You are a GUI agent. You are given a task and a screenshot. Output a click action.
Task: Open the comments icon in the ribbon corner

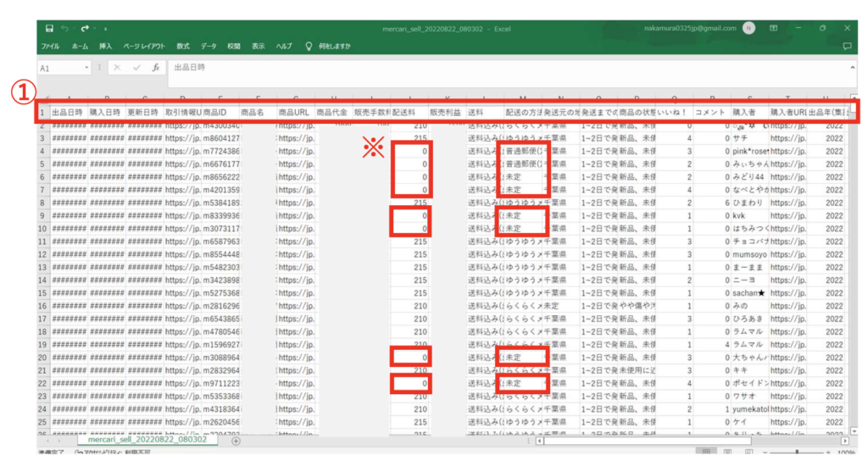tap(847, 46)
